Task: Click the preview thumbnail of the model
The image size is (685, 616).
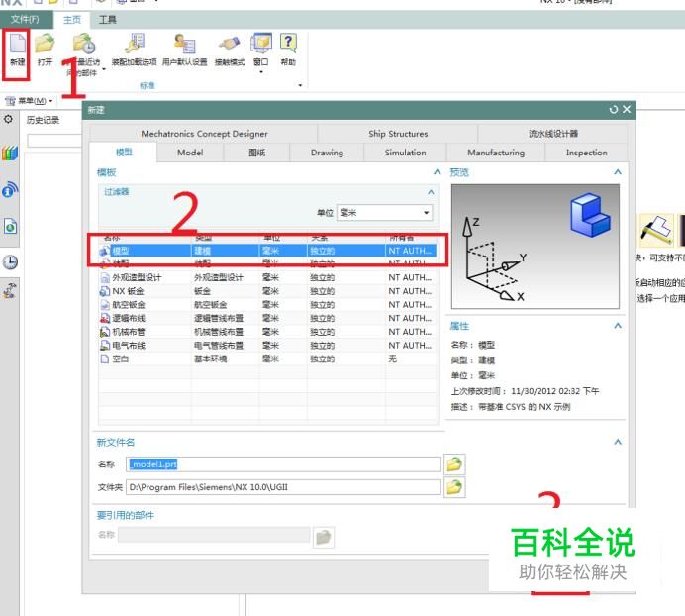Action: pos(536,247)
